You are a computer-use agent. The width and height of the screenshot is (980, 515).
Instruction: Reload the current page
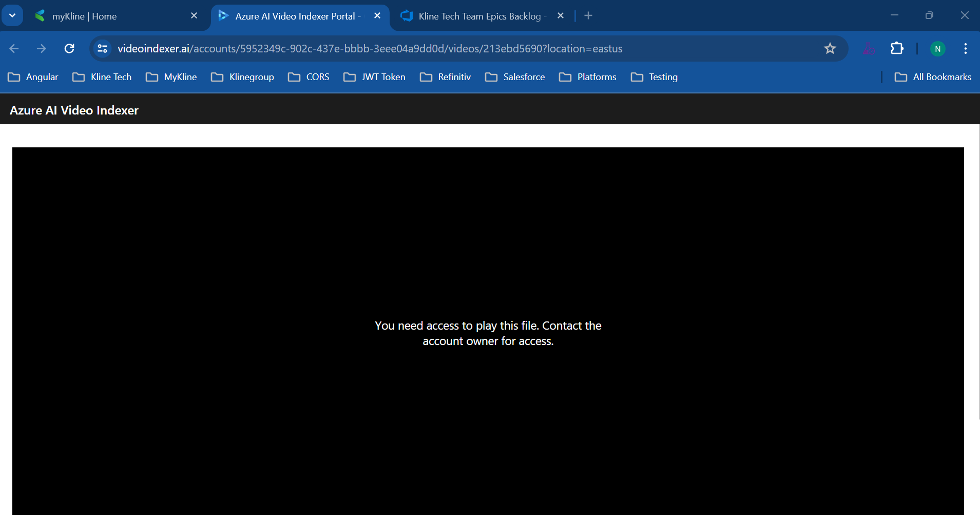click(69, 48)
